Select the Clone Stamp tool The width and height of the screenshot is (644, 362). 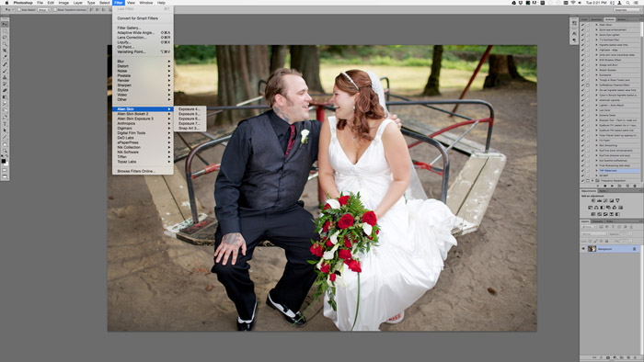coord(5,77)
